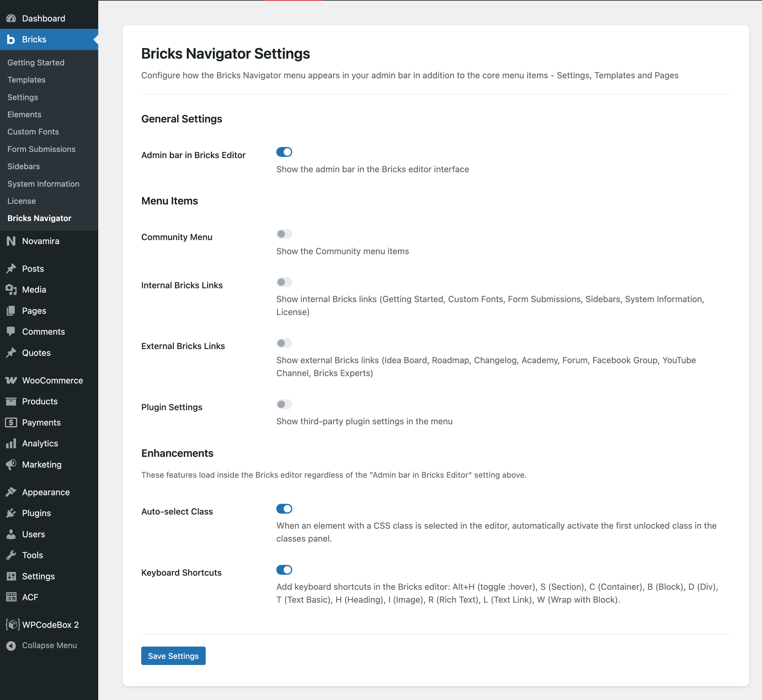Viewport: 762px width, 700px height.
Task: Open the Sidebars submenu item
Action: point(23,166)
